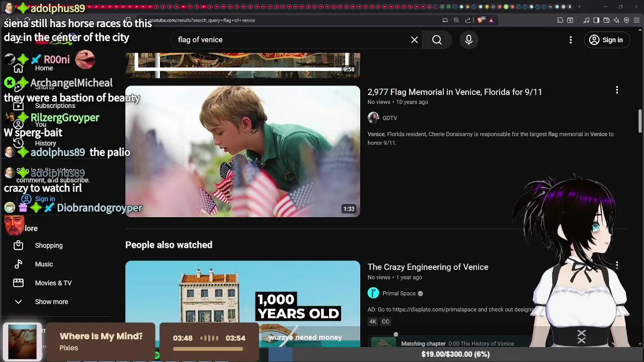
Task: Open the GDTV channel name link
Action: coord(390,118)
